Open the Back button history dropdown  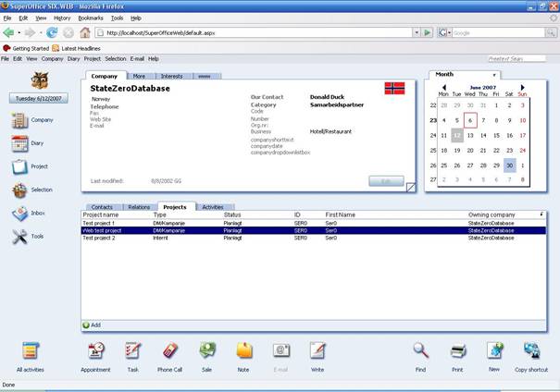click(x=19, y=32)
